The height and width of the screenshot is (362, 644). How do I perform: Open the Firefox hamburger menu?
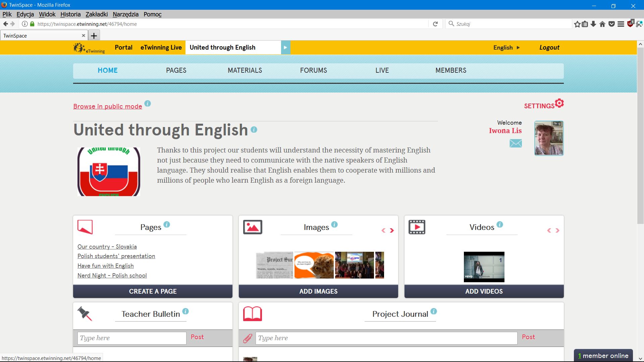[621, 24]
